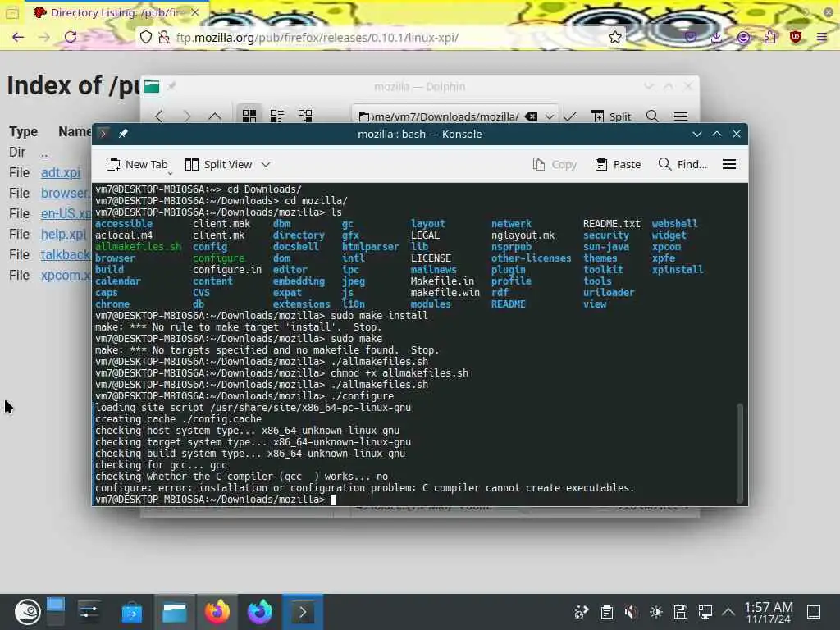Bookmark this page with the star icon
The image size is (840, 630).
click(615, 37)
